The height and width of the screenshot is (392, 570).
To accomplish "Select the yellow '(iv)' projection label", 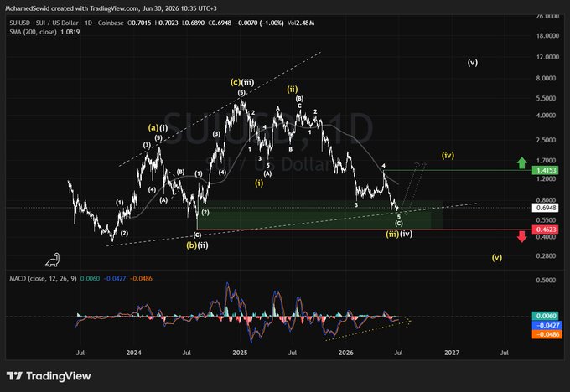I will point(448,156).
